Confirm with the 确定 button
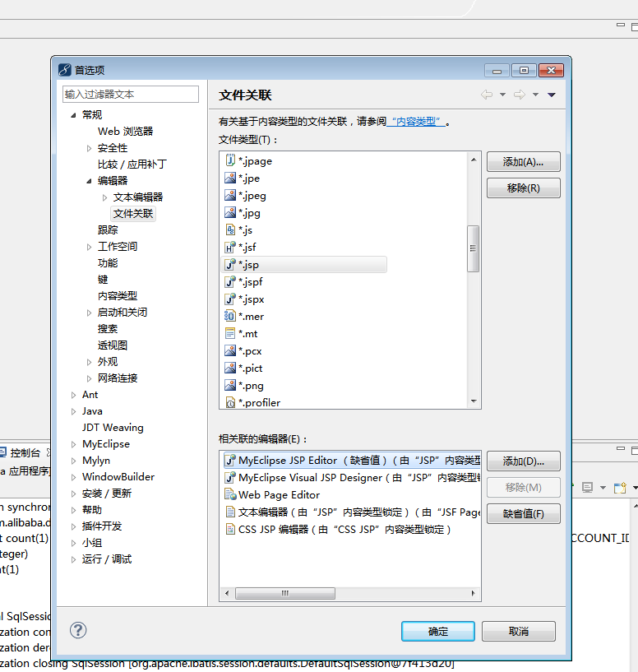The width and height of the screenshot is (638, 672). coord(438,632)
